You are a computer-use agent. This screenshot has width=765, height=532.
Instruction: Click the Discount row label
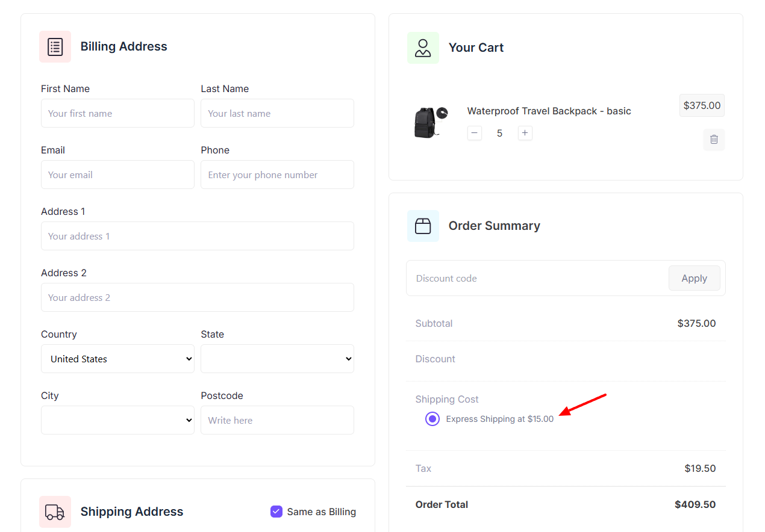click(x=436, y=359)
